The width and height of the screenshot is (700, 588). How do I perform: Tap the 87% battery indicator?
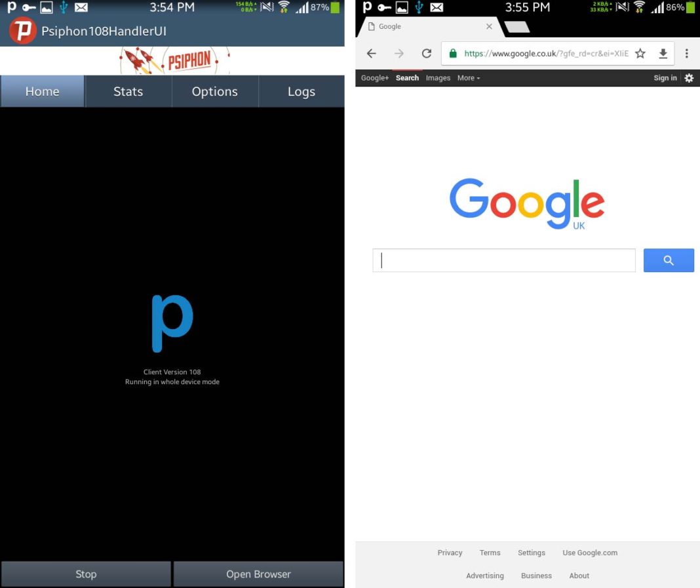[x=326, y=7]
